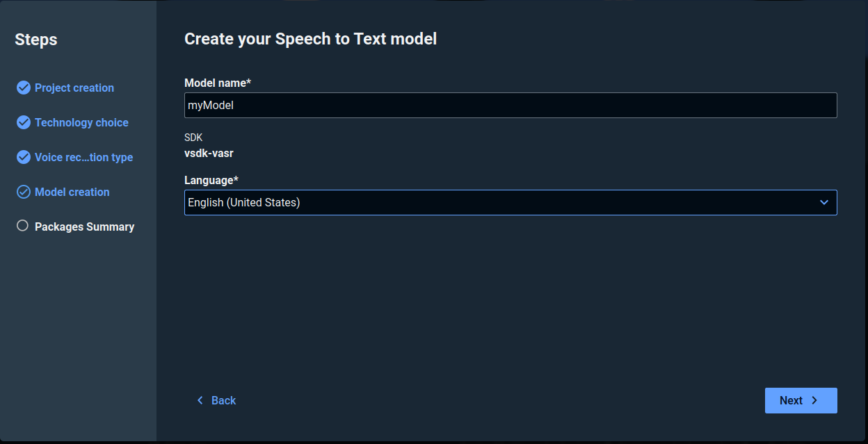Viewport: 868px width, 444px height.
Task: Select the Model creation step label
Action: (x=72, y=192)
